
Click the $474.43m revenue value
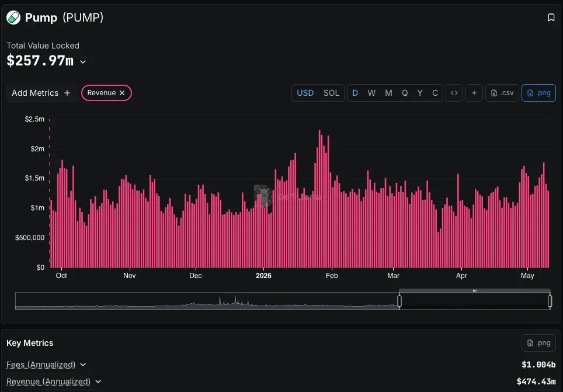click(536, 381)
